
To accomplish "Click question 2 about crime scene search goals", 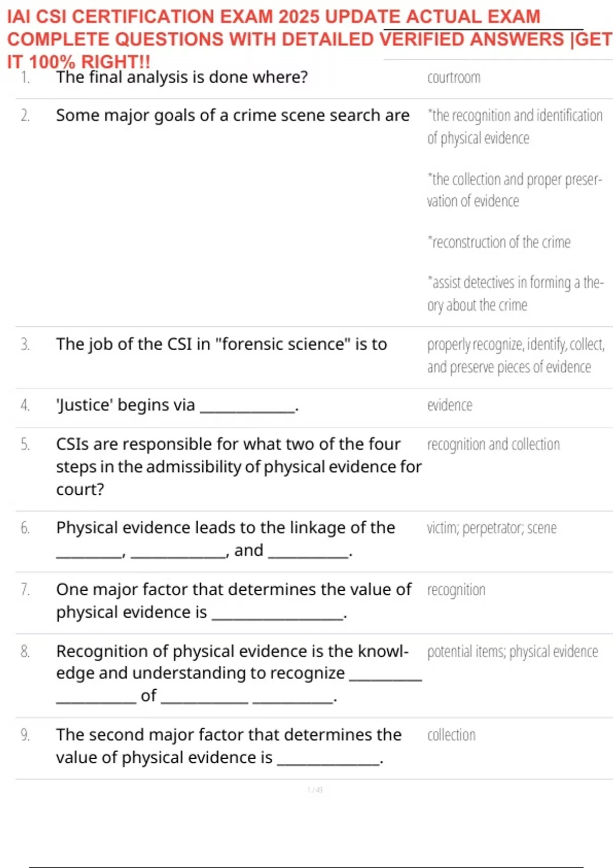I will 232,116.
